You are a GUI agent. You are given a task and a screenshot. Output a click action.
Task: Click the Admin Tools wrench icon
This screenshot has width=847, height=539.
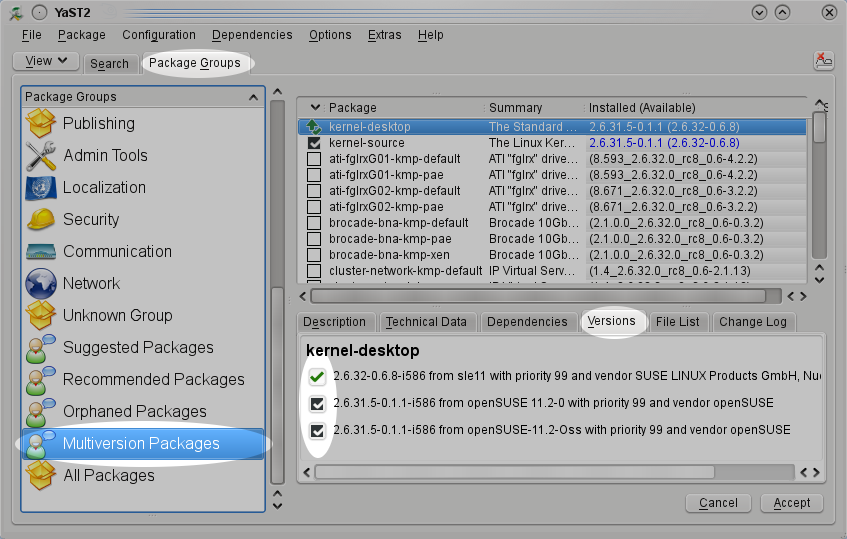[41, 156]
